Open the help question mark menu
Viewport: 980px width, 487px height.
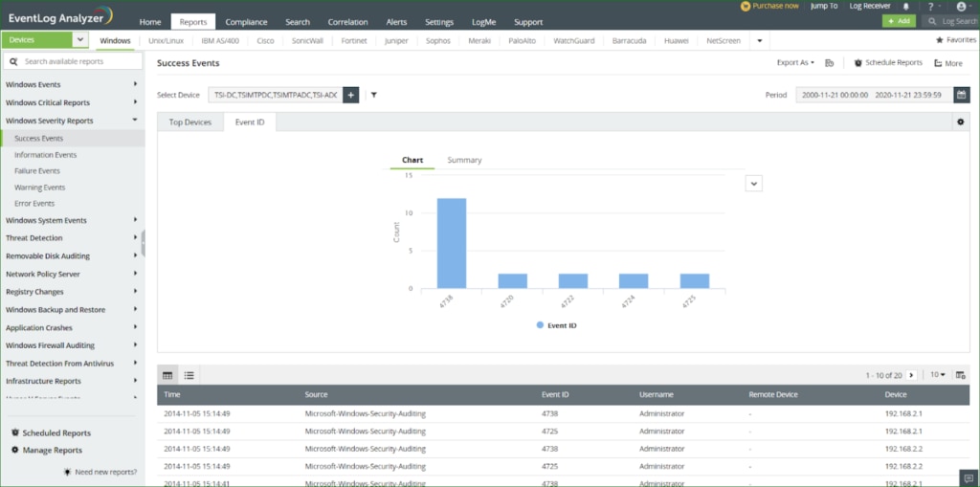click(x=930, y=7)
